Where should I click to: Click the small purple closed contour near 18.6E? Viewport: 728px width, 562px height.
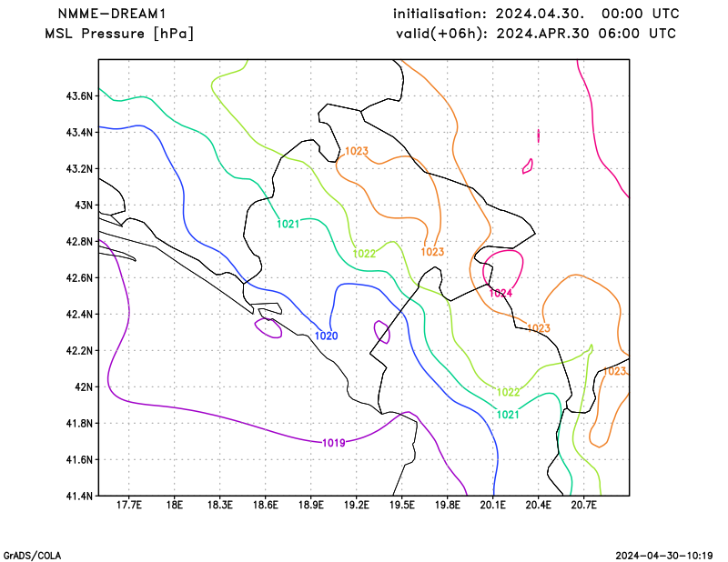tap(268, 328)
